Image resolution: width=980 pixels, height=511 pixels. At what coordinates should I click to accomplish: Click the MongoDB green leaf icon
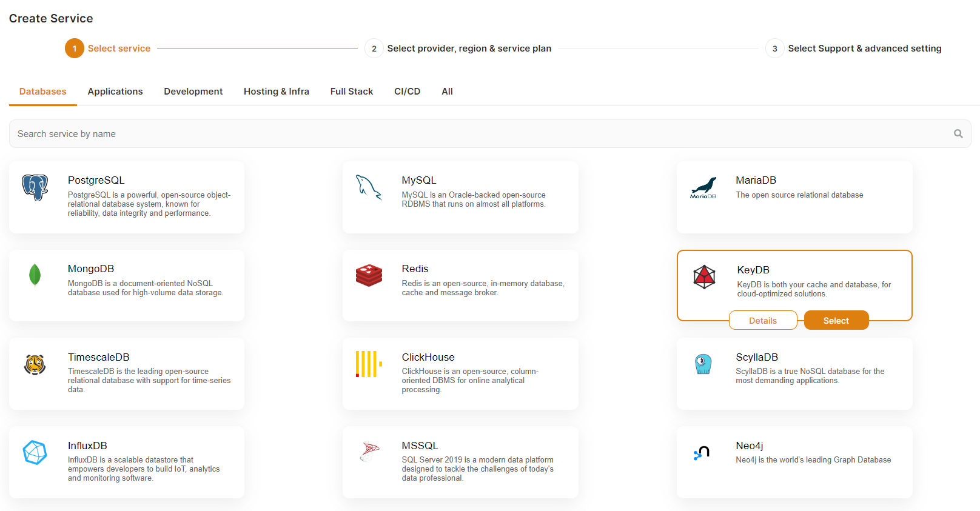[35, 275]
